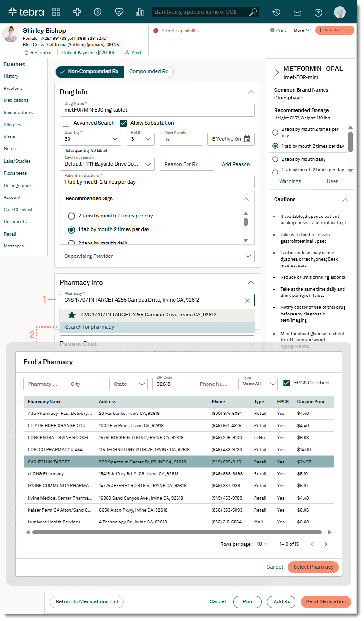Click Shirley Bishop's patient photo
This screenshot has height=621, width=364.
(x=10, y=35)
